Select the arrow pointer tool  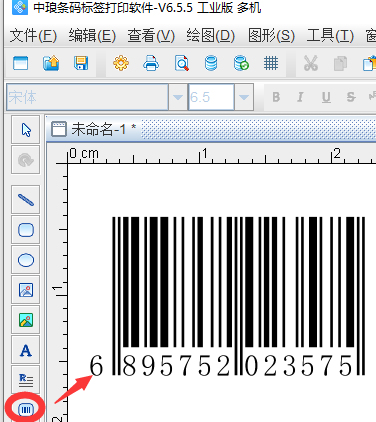(x=26, y=130)
